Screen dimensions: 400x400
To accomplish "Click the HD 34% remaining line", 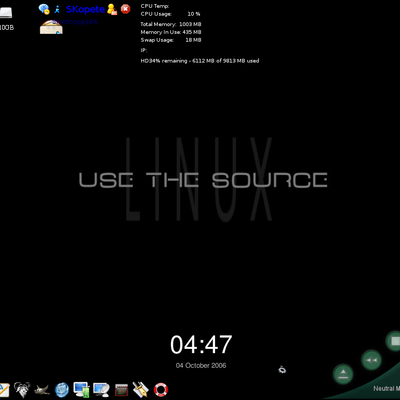I will point(200,61).
